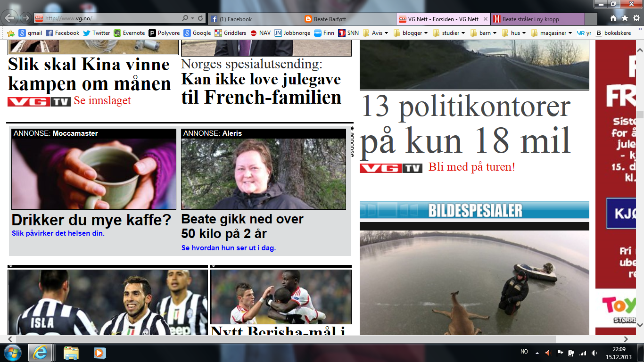The height and width of the screenshot is (362, 644).
Task: Open the Griddlers bookmark
Action: point(230,33)
